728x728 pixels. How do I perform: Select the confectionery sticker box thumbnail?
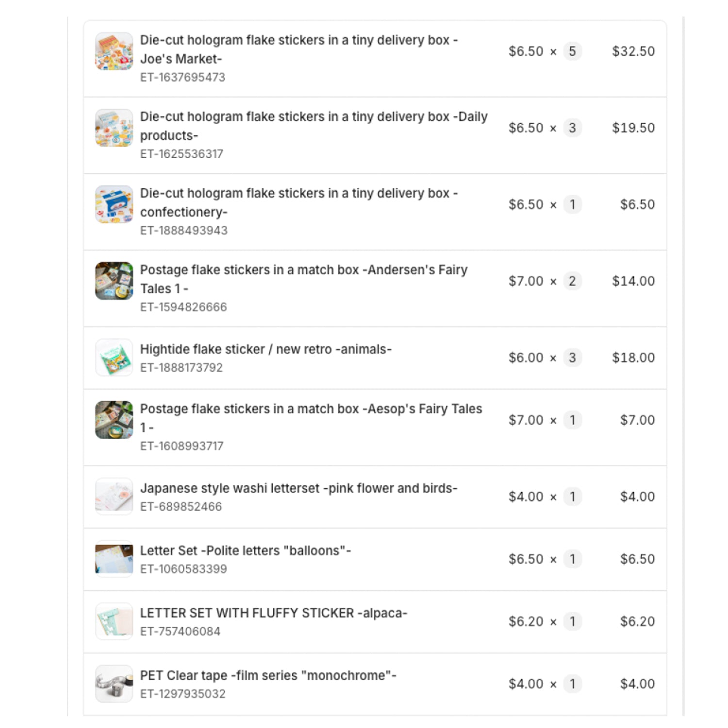tap(114, 204)
